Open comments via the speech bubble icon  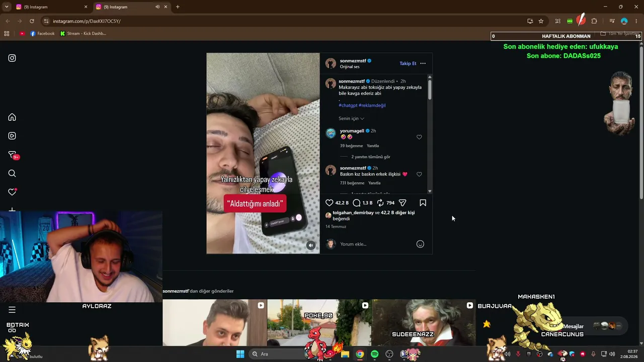point(357,203)
